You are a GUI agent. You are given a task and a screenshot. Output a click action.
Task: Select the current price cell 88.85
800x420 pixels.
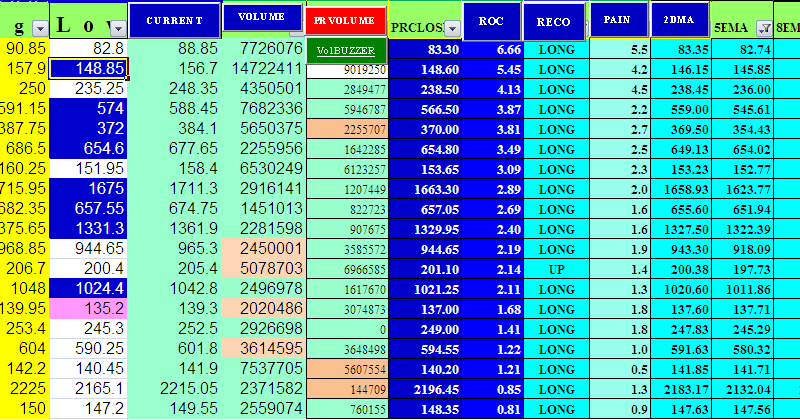[x=174, y=48]
